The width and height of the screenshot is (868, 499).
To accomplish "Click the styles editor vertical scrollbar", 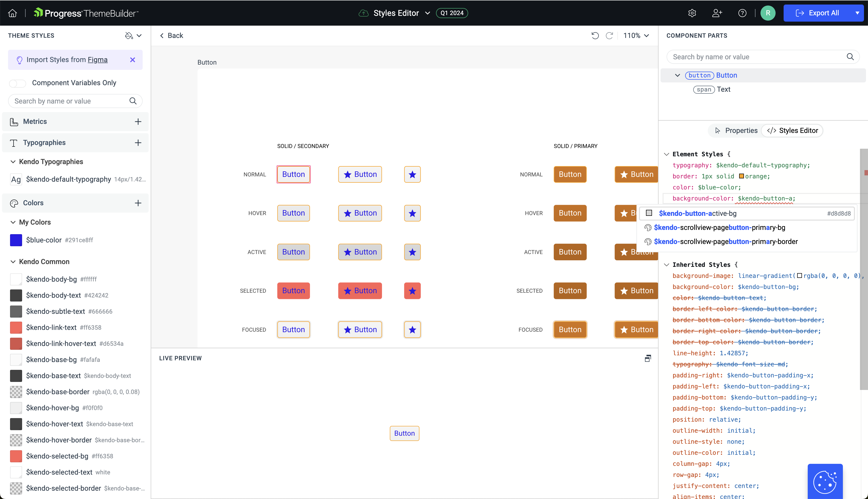I will 863,269.
